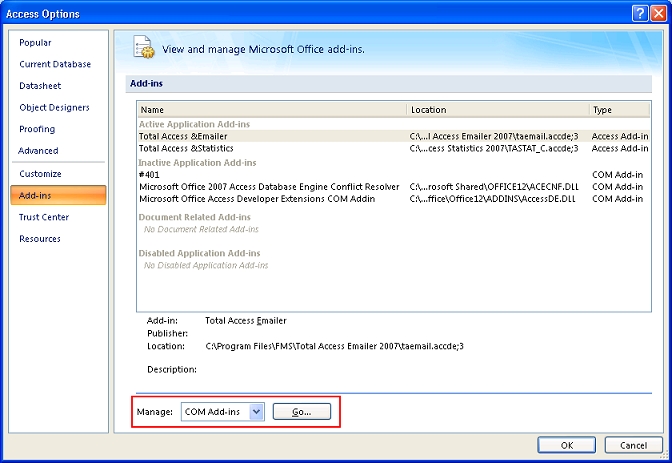This screenshot has width=672, height=463.
Task: Dismiss dialog with Cancel button
Action: click(633, 445)
